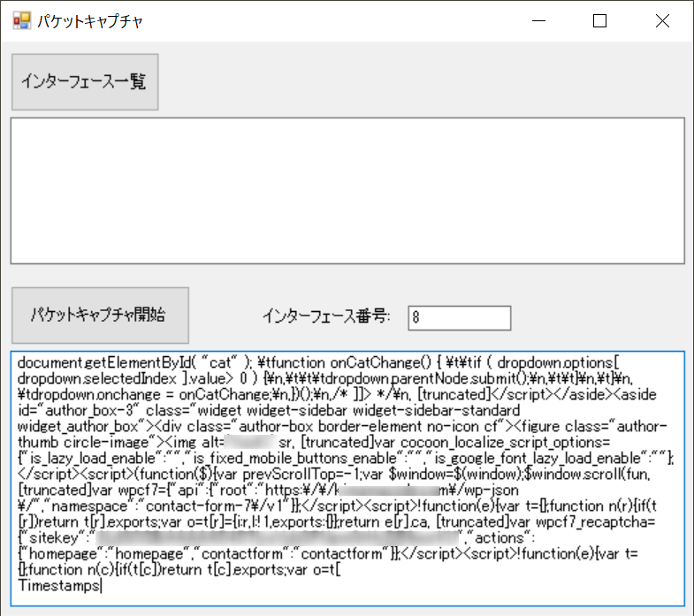Click inside the captured packet output box
Viewport: 694px width, 616px height.
click(x=347, y=478)
